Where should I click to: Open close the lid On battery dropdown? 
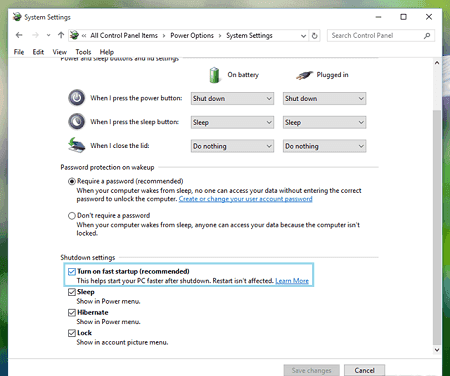click(232, 146)
